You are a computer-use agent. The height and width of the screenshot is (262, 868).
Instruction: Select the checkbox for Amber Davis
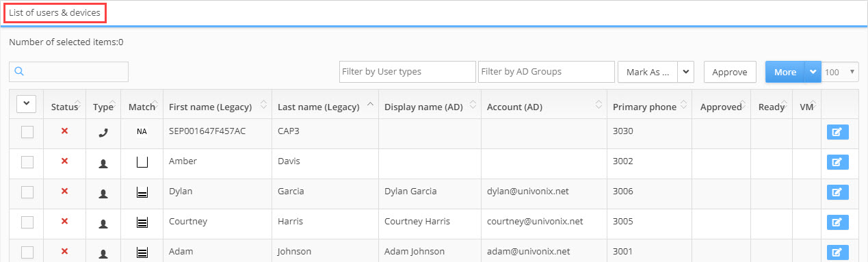27,162
